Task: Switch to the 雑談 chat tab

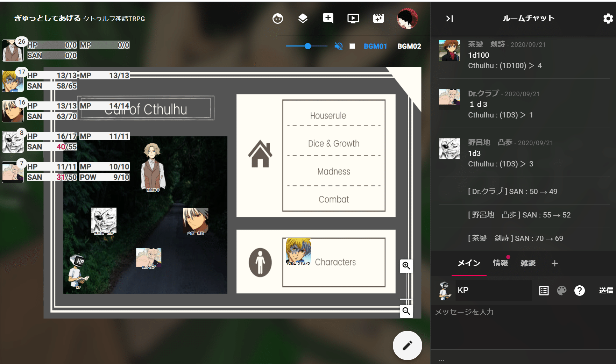Action: pyautogui.click(x=528, y=263)
